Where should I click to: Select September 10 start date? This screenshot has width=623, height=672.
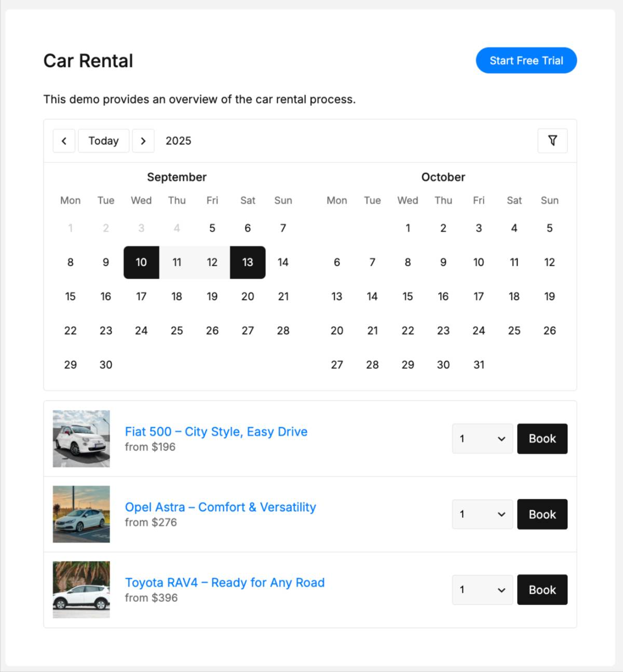pos(141,262)
